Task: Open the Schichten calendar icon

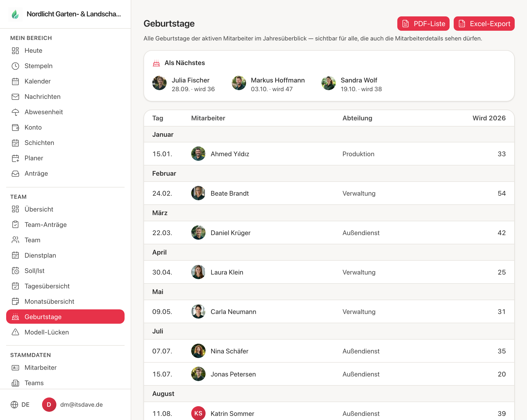Action: tap(15, 143)
